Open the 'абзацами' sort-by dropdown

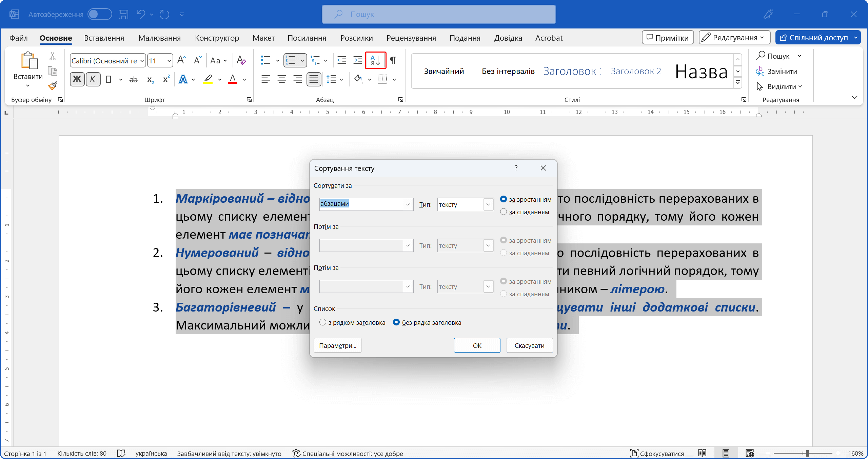pos(408,204)
